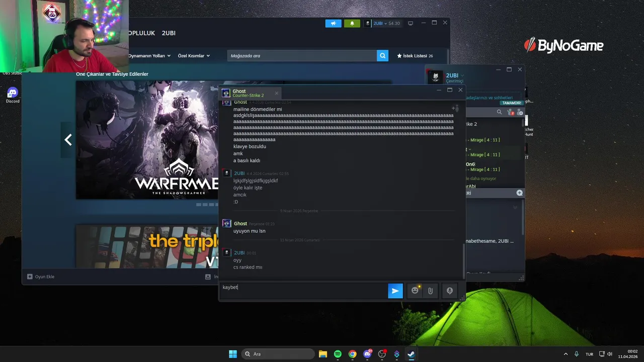Click the 'klavye bozuldu' message text
The width and height of the screenshot is (644, 362).
pos(250,146)
